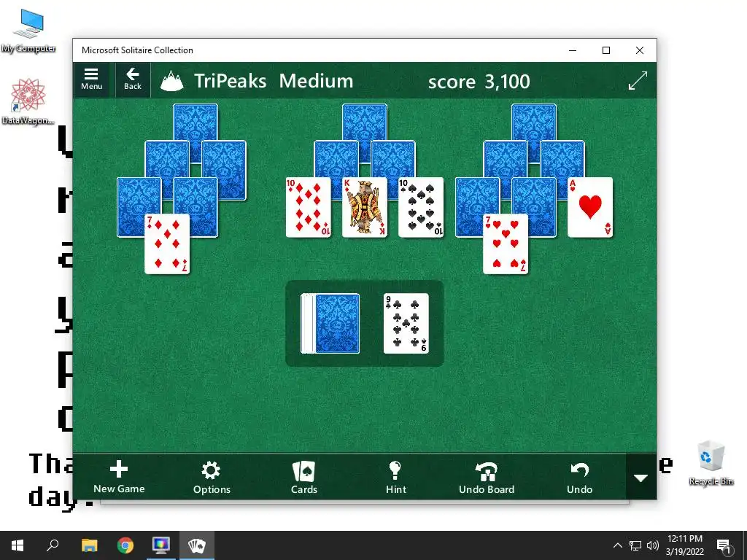This screenshot has height=560, width=747.
Task: Play the 10 of spades card
Action: tap(421, 207)
